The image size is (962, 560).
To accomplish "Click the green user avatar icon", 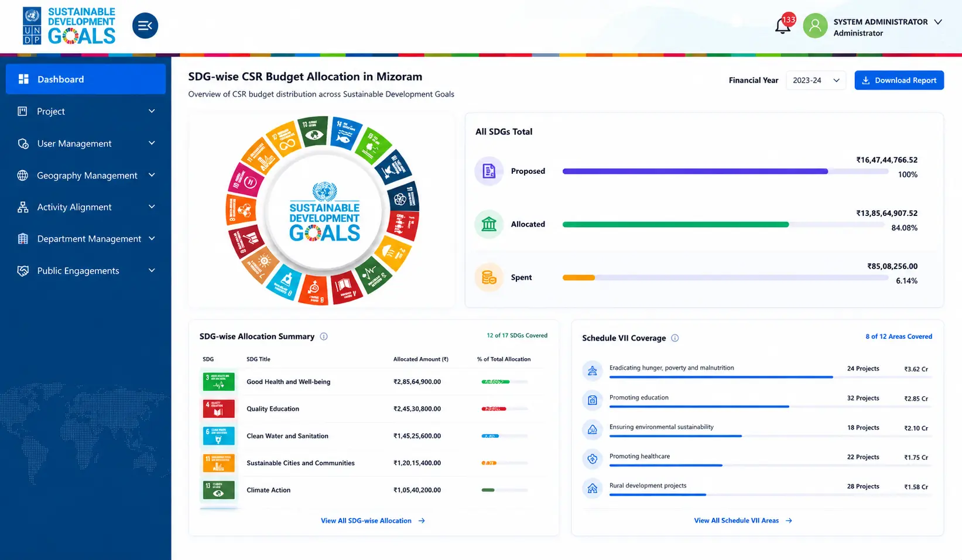I will [x=815, y=26].
